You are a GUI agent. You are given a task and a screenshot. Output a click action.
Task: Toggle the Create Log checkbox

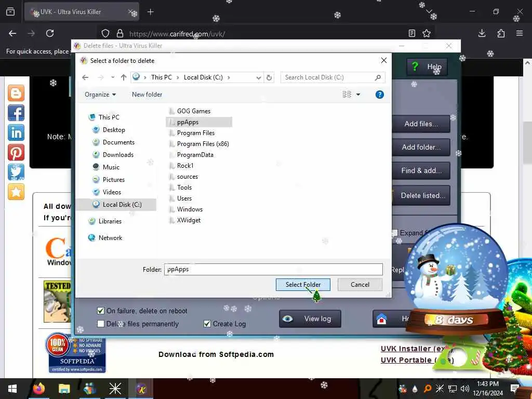[x=207, y=324]
